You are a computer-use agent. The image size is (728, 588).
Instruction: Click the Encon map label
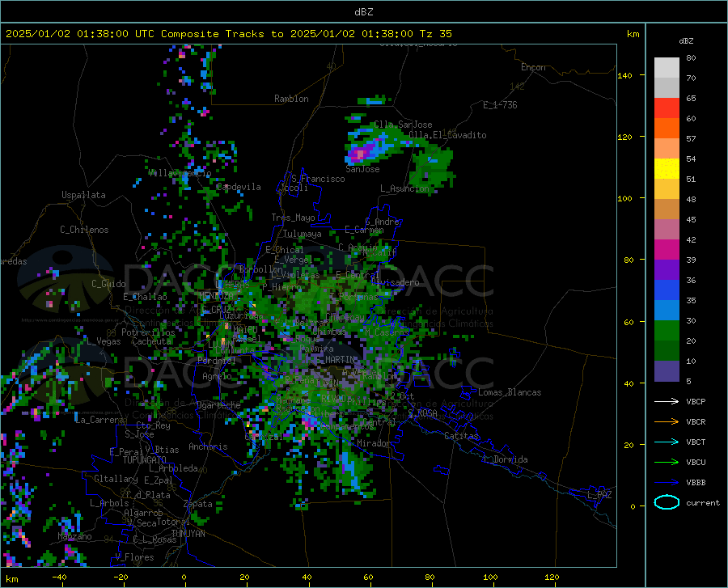coord(533,67)
